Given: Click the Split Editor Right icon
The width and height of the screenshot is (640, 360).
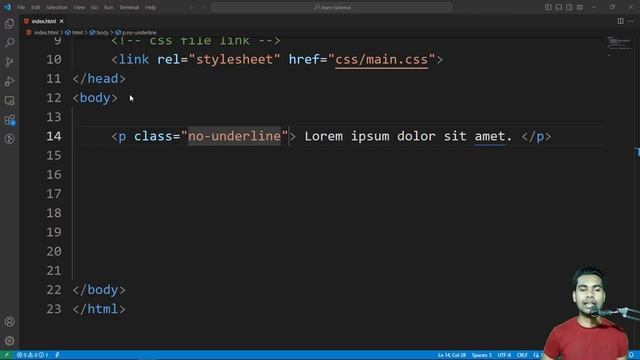Looking at the screenshot, I should [x=620, y=21].
